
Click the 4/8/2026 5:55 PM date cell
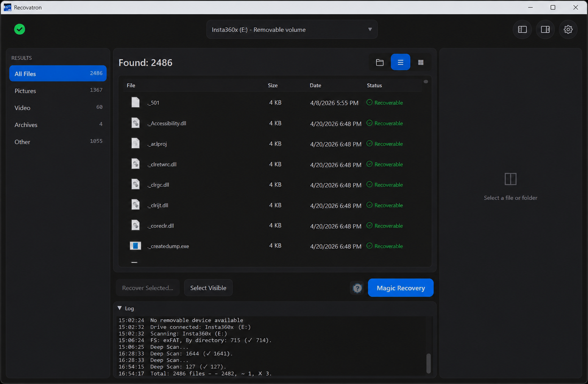(334, 103)
